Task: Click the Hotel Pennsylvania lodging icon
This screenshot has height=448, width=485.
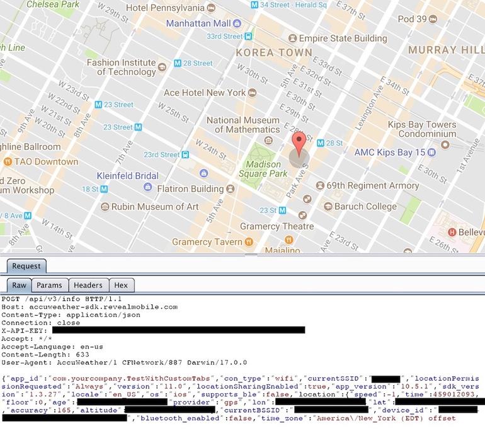Action: pyautogui.click(x=211, y=8)
